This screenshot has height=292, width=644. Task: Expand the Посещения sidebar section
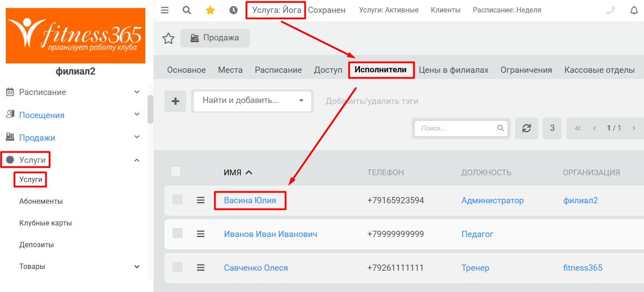tap(137, 114)
